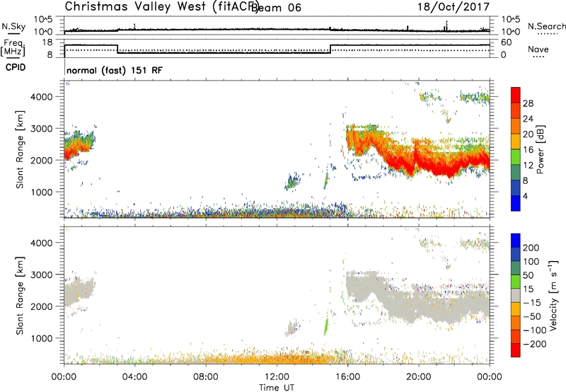Image resolution: width=566 pixels, height=392 pixels.
Task: Click the 'Slant Range [km]' label of power panel
Action: point(20,149)
